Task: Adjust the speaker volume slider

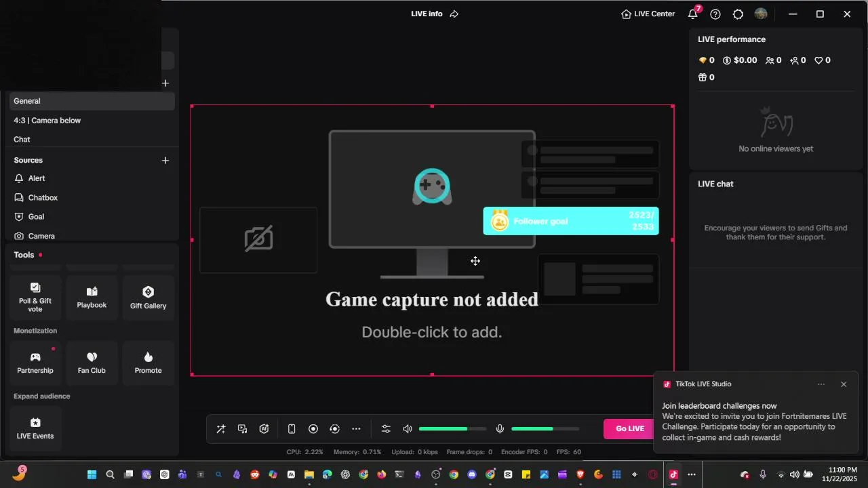Action: (452, 429)
